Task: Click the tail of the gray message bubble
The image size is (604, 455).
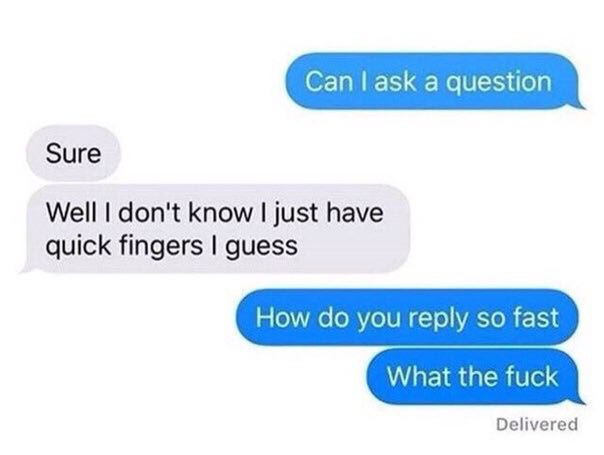Action: 26,267
